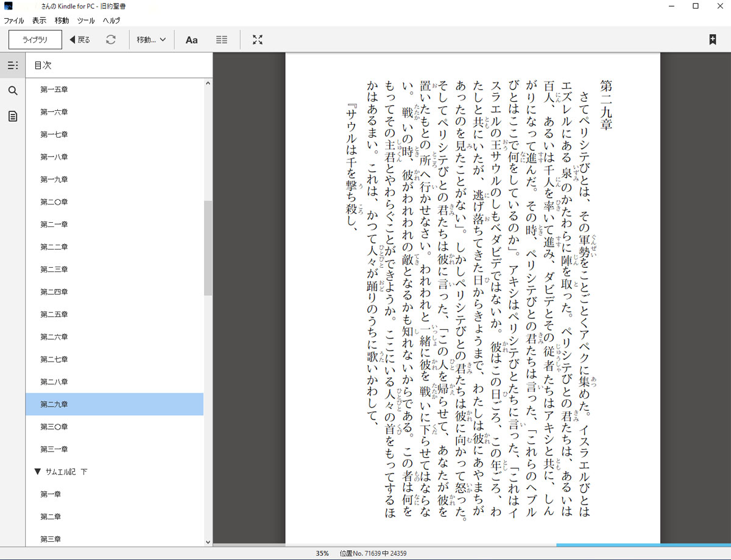Open the ヘルプ menu
This screenshot has width=731, height=560.
coord(111,20)
